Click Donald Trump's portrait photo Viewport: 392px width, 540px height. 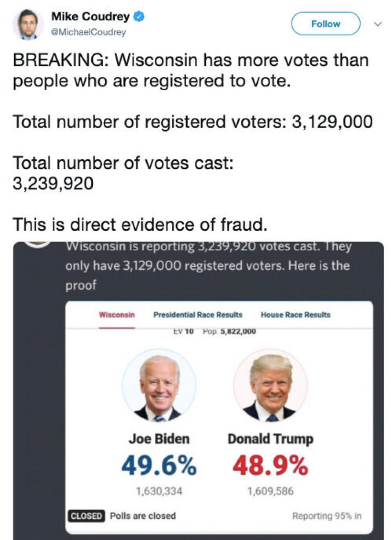tap(270, 386)
